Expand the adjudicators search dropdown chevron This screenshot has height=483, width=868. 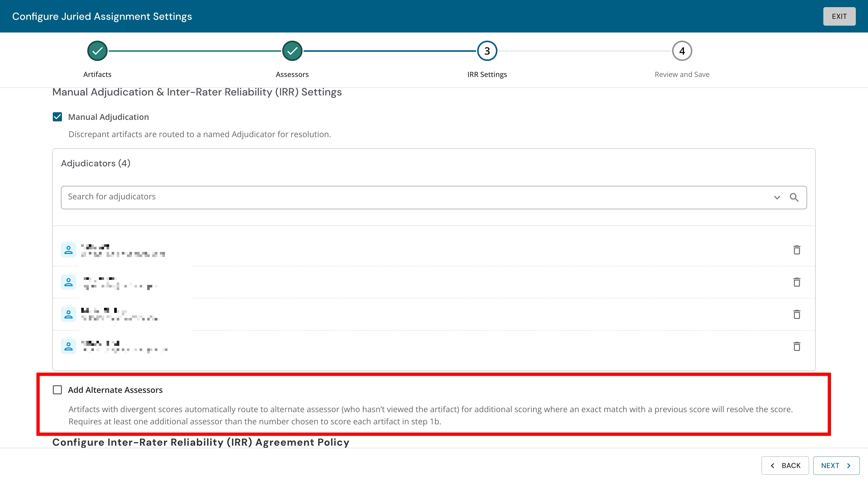coord(777,198)
